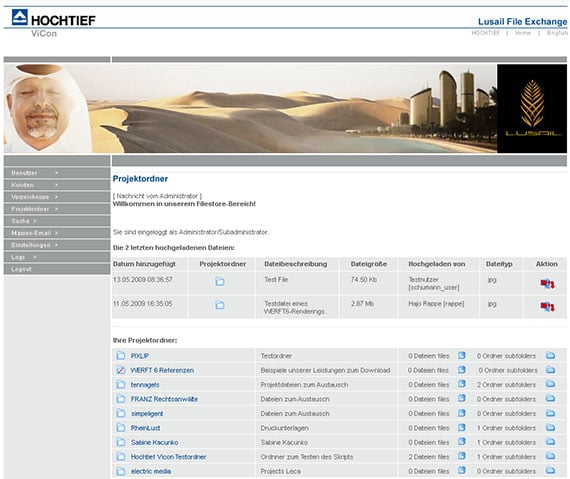Expand the Benutzer sidebar menu
Screen dimensions: 570x479
pos(57,173)
